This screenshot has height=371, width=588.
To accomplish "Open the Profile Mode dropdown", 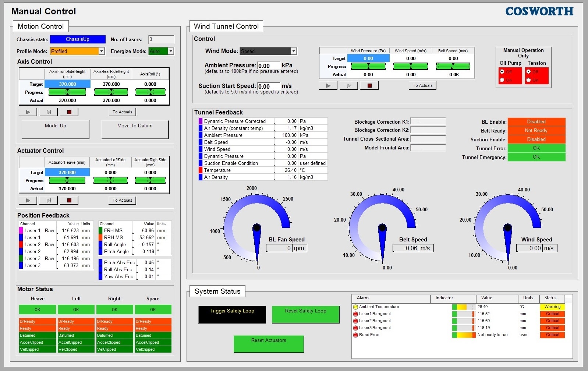I will [102, 51].
